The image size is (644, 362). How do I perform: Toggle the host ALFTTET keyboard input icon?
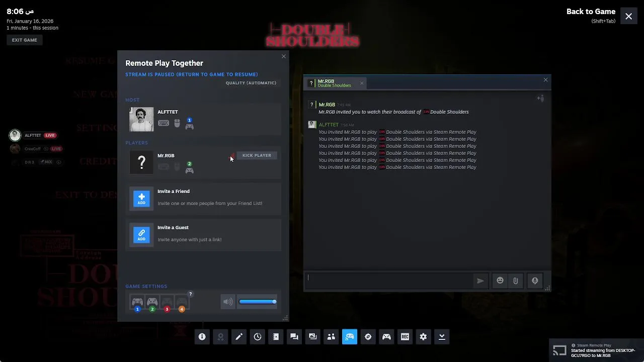[x=164, y=123]
